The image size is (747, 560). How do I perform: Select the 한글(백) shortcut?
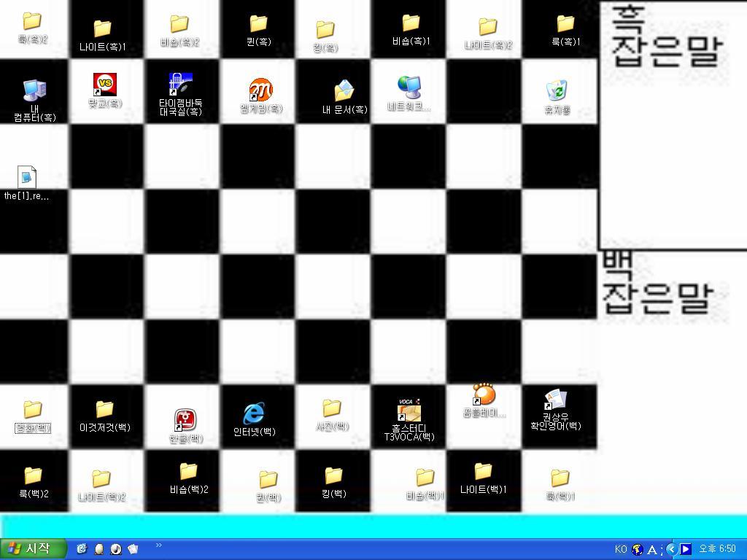click(x=186, y=426)
